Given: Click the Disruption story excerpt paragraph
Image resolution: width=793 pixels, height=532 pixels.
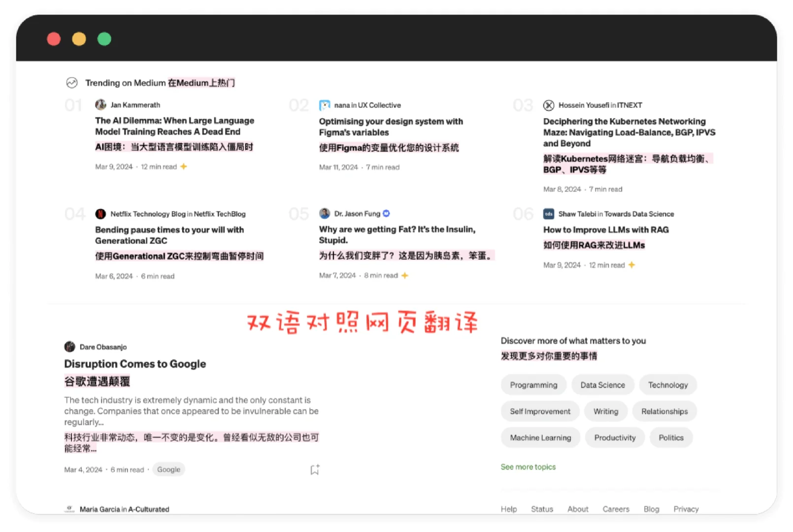Looking at the screenshot, I should coord(191,411).
